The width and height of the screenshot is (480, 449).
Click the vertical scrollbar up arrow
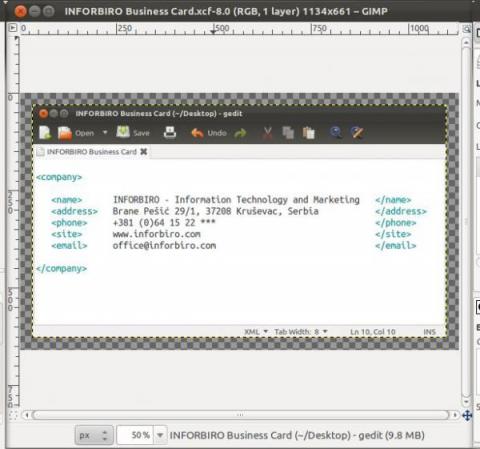click(466, 42)
